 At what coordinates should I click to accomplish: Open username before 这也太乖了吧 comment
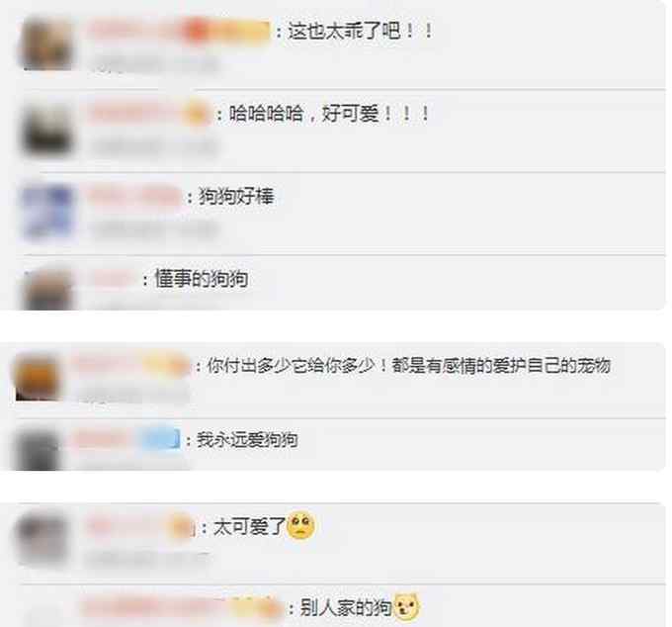[x=179, y=31]
